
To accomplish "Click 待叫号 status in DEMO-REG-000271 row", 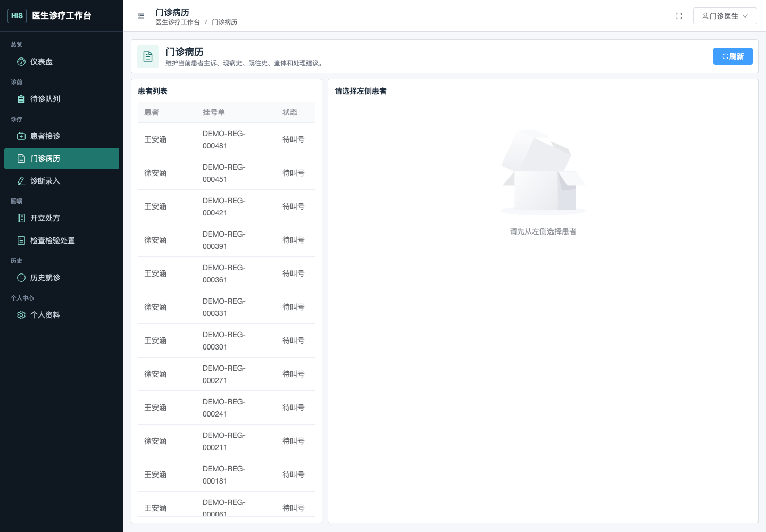I will coord(294,374).
